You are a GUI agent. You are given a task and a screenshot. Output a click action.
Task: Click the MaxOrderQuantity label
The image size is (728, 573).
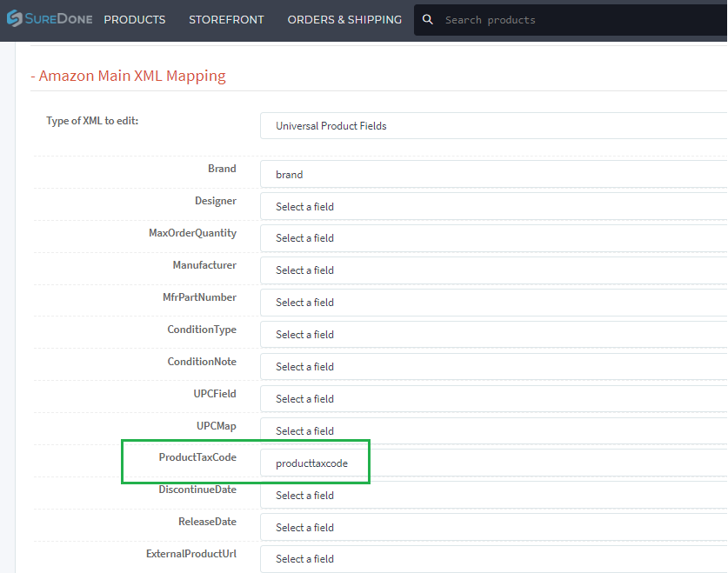pos(193,233)
